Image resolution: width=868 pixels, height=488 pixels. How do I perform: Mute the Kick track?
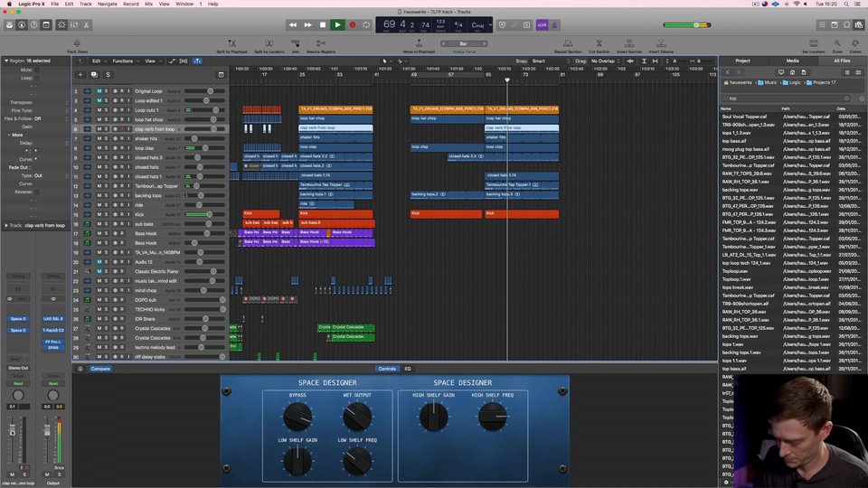pos(99,215)
